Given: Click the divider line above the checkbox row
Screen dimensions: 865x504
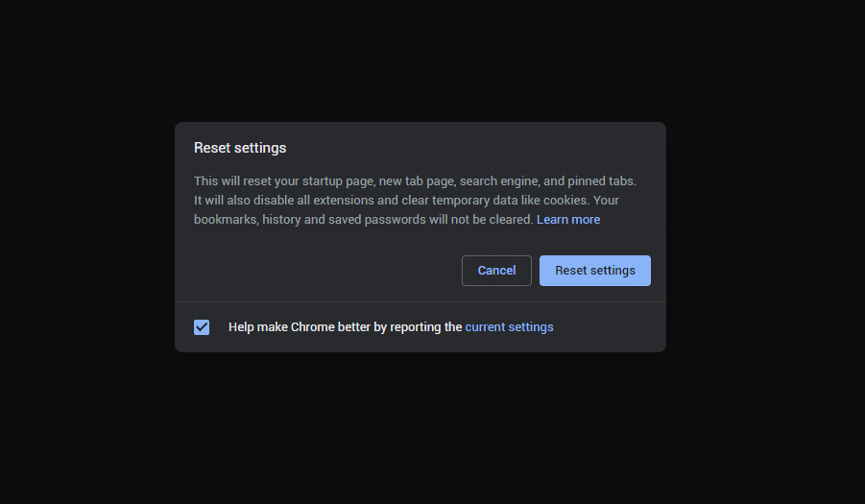Looking at the screenshot, I should click(x=420, y=301).
